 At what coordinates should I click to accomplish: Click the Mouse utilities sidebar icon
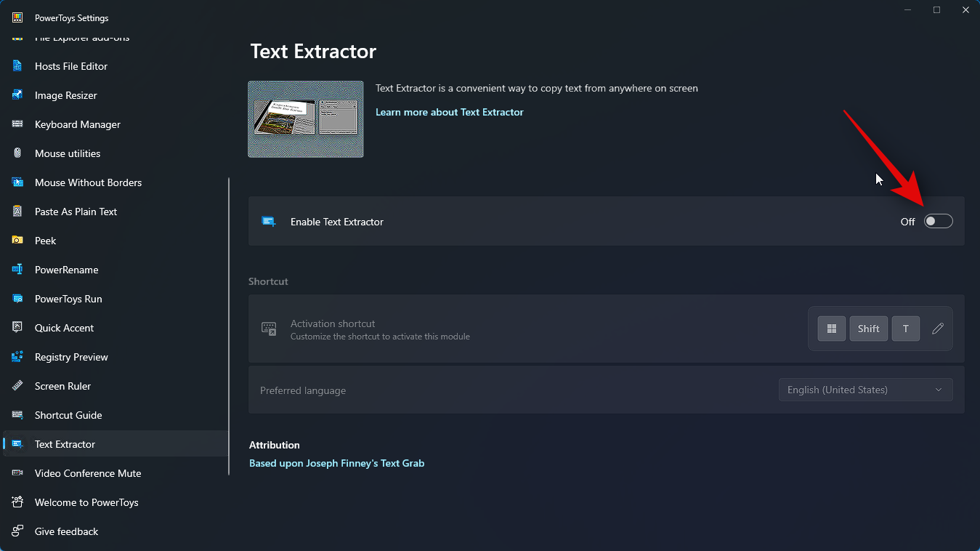coord(17,153)
